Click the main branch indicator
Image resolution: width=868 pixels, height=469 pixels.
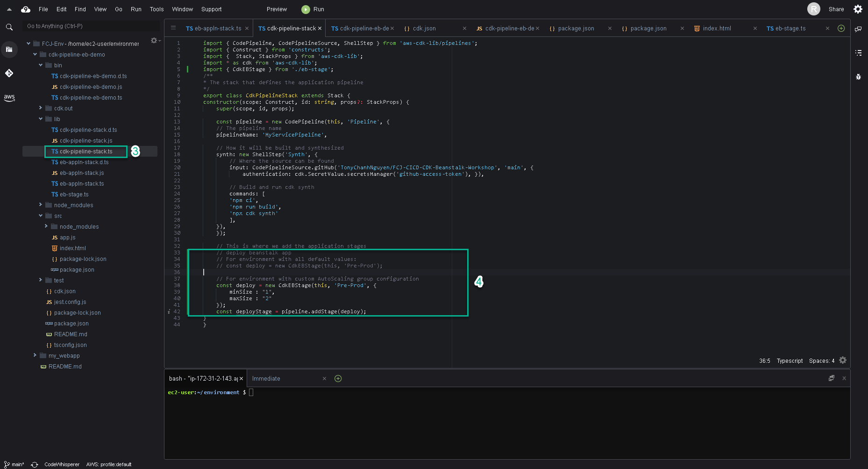coord(14,464)
